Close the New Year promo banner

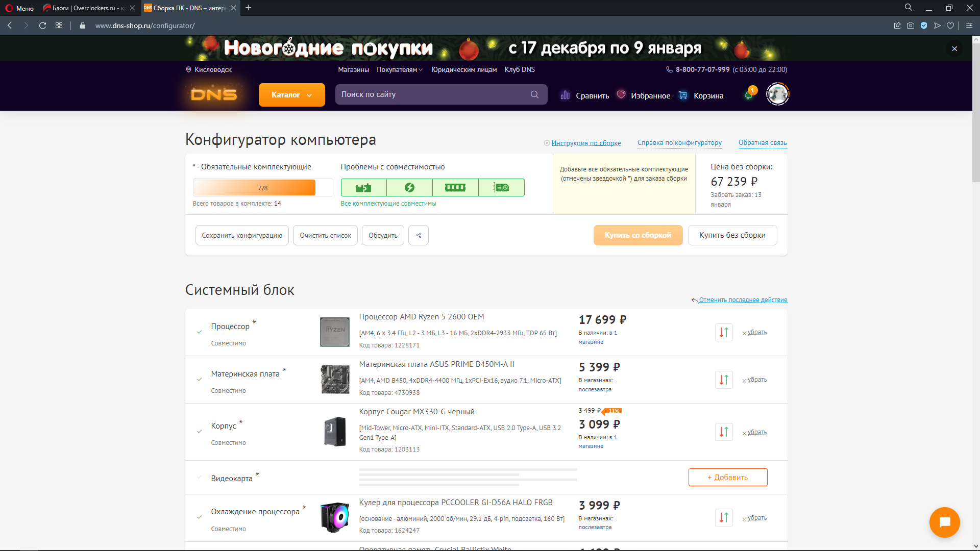(x=954, y=49)
